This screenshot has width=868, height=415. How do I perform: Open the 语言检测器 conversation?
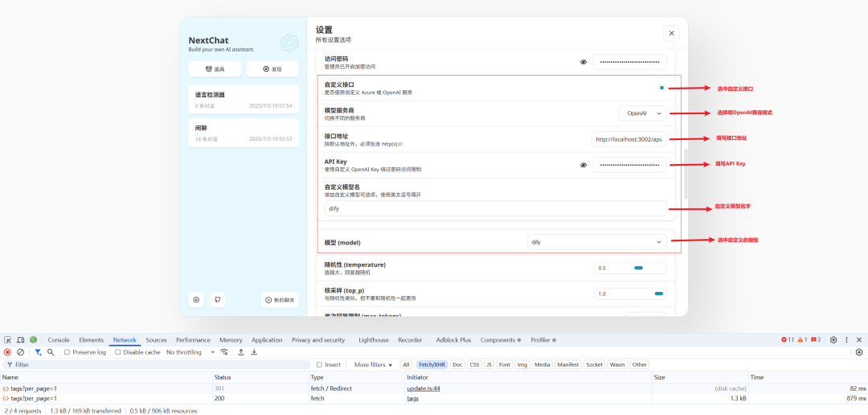244,99
